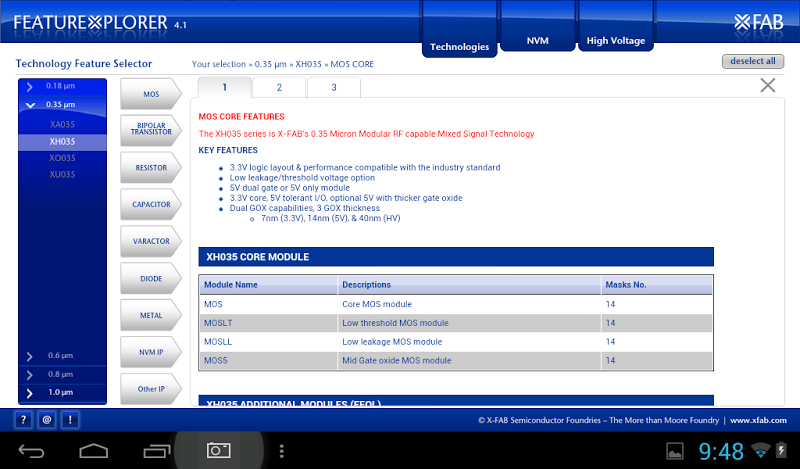Choose the Capacitor feature button
Screen dimensions: 800x469
(x=151, y=204)
